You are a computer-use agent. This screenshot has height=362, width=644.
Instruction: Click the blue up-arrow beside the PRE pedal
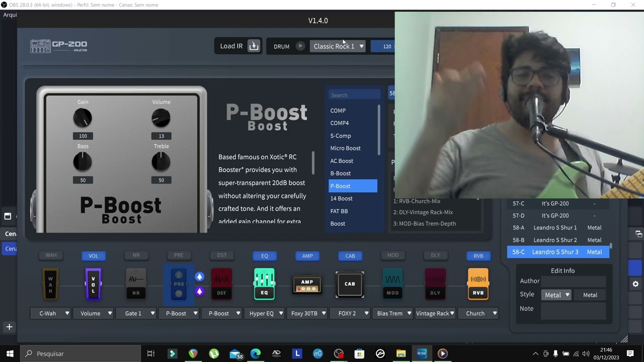click(x=200, y=277)
